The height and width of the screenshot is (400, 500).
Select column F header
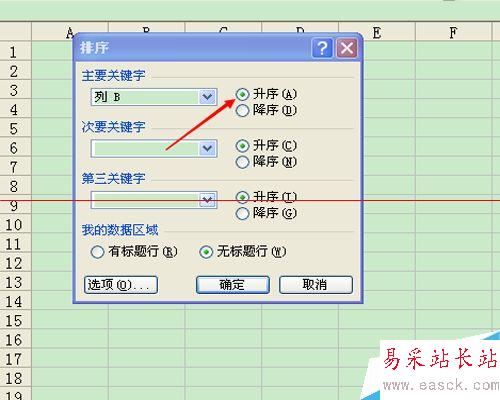click(x=453, y=32)
